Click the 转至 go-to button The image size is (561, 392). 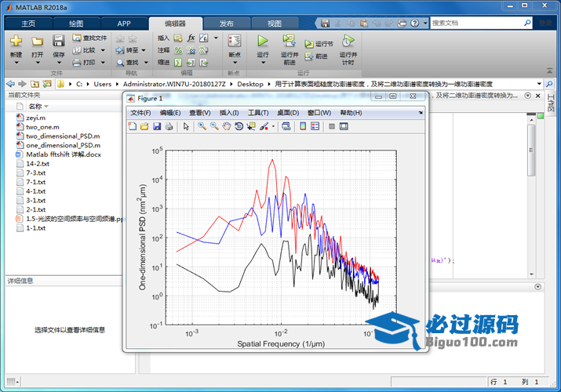[127, 50]
